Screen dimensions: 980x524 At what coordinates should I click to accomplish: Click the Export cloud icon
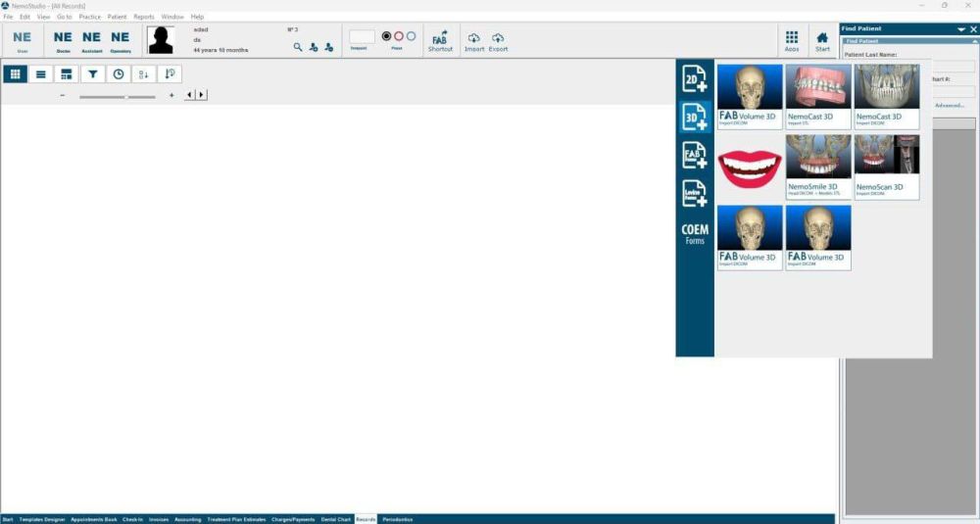point(498,40)
